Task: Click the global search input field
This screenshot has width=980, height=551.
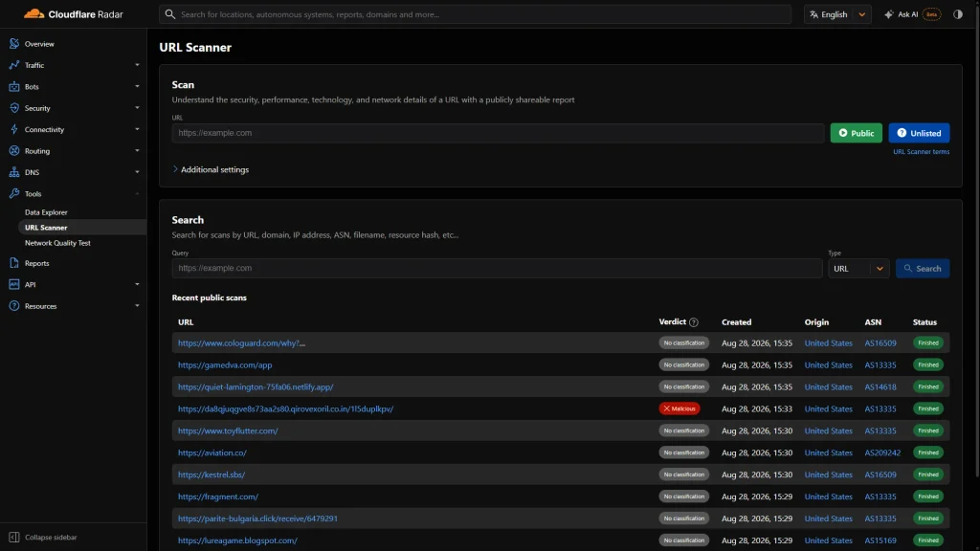Action: (x=475, y=14)
